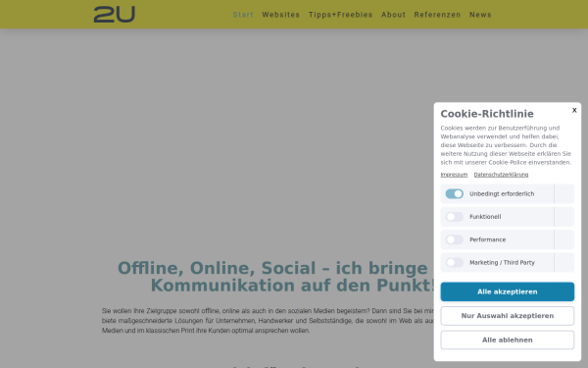Enable the Marketing / Third Party switch
The width and height of the screenshot is (588, 368).
pos(454,262)
